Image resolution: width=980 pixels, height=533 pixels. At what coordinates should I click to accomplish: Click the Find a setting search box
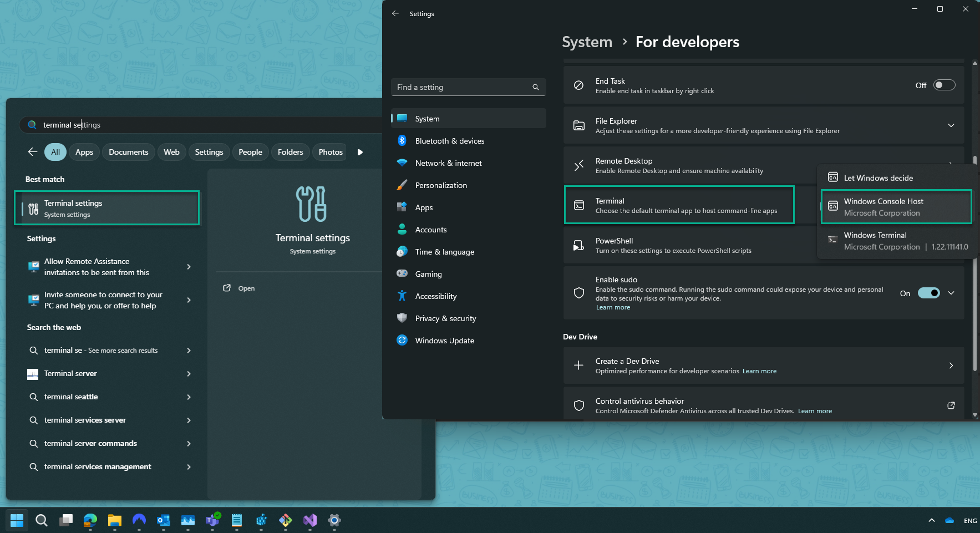[468, 87]
